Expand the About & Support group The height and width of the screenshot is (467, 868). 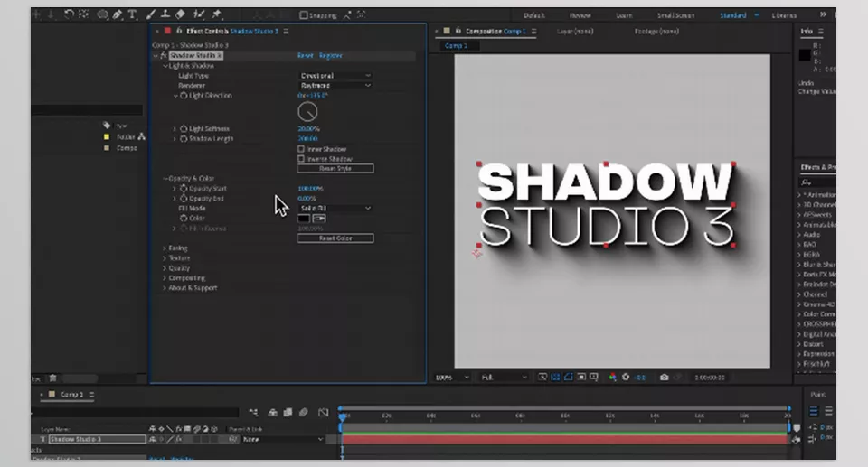point(165,288)
